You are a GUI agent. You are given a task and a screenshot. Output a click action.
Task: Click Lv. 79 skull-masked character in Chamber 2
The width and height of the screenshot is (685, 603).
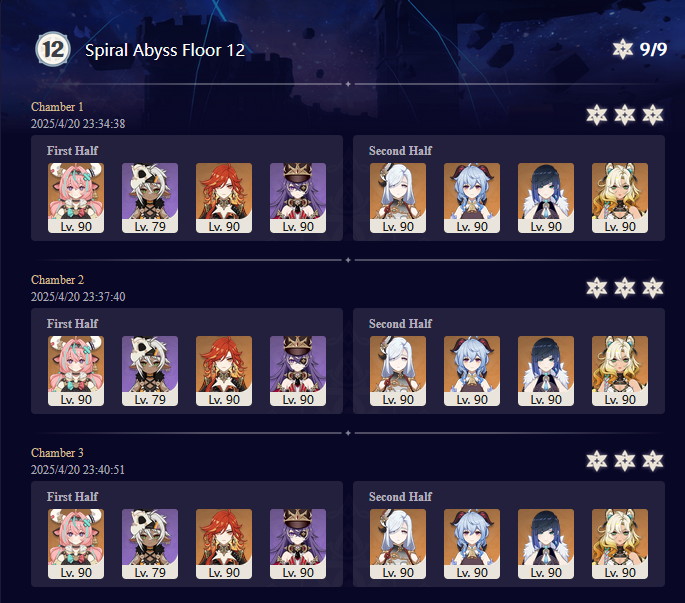[x=150, y=371]
